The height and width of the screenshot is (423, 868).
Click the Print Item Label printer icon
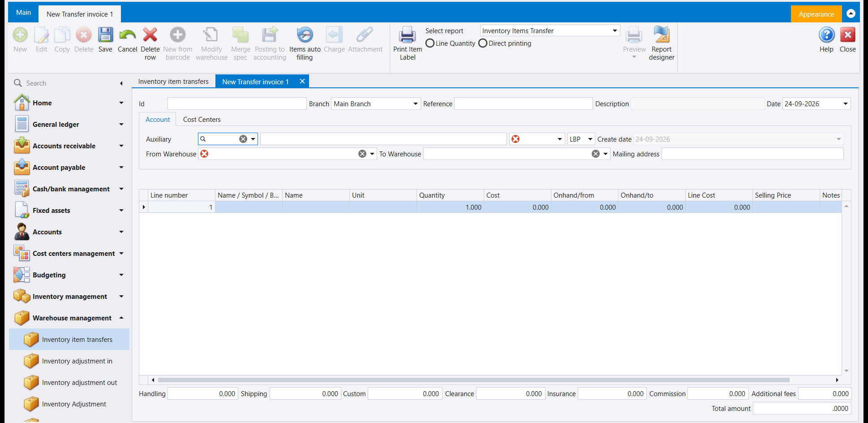(x=408, y=35)
